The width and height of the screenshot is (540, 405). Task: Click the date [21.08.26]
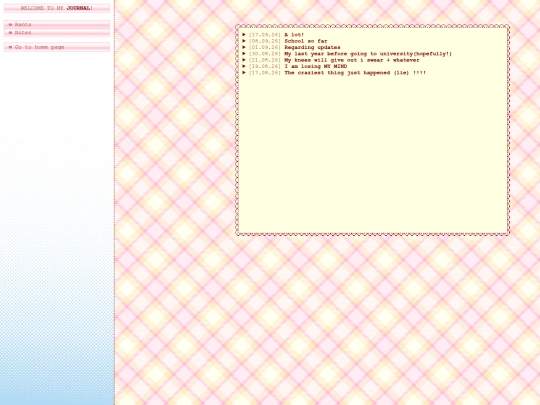[265, 60]
